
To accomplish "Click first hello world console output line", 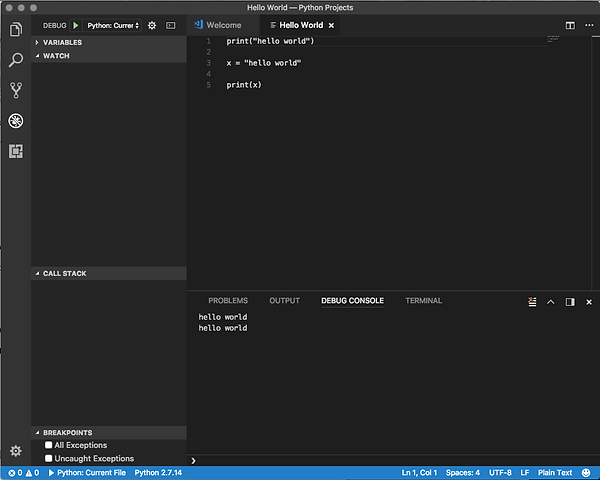I will (223, 317).
